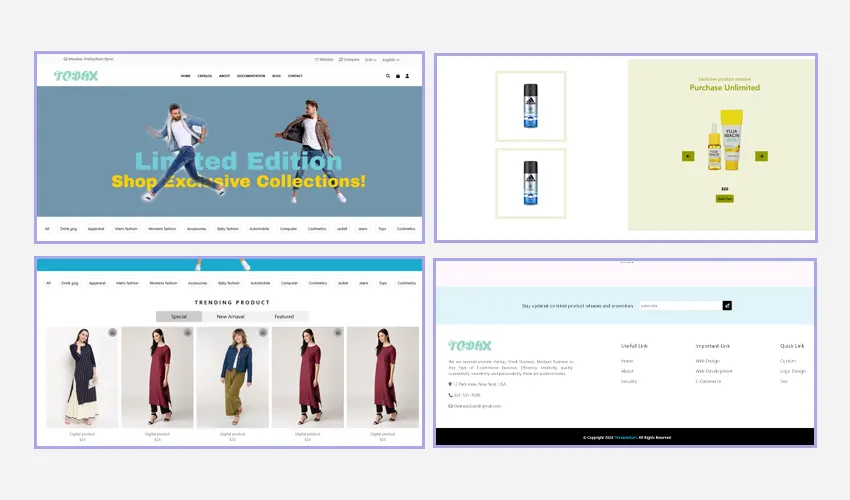The width and height of the screenshot is (850, 500).
Task: Click round icon on navy striped kurta card
Action: coord(112,332)
